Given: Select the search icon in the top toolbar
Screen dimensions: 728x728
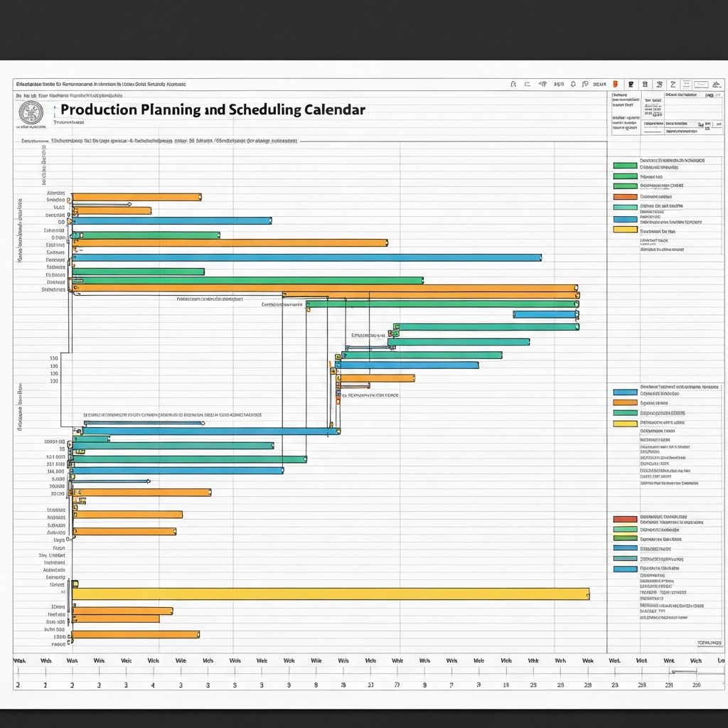Looking at the screenshot, I should tap(513, 85).
